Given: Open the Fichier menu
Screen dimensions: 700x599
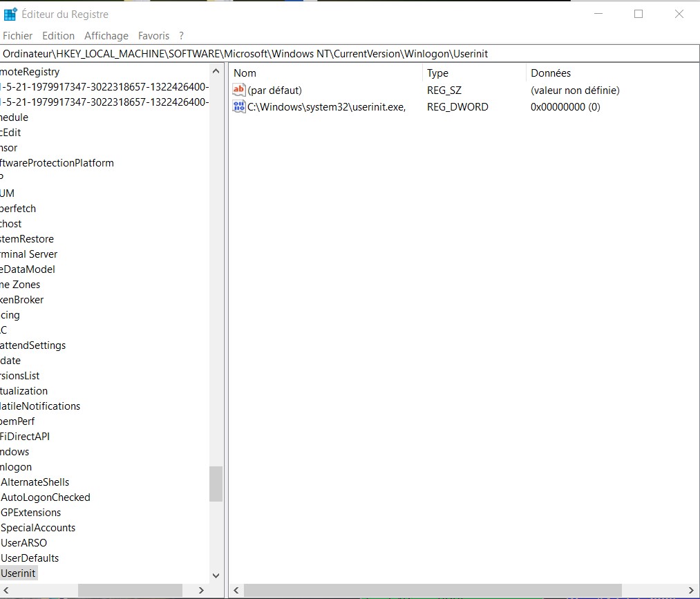Looking at the screenshot, I should click(x=17, y=36).
